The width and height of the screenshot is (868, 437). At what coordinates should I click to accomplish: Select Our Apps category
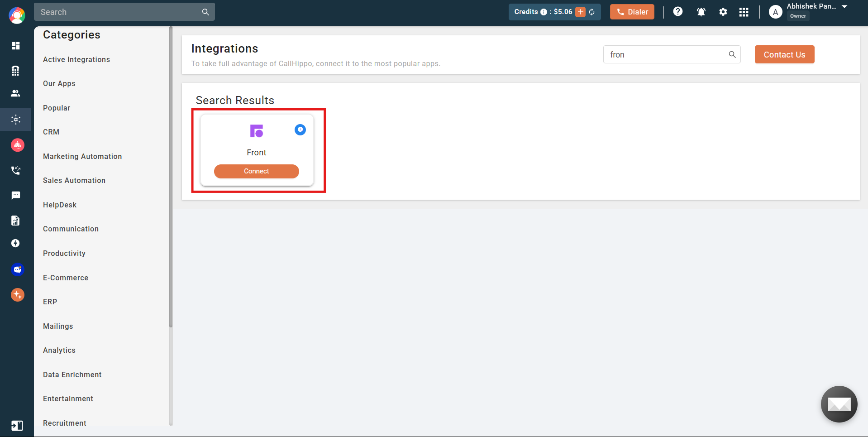tap(59, 84)
